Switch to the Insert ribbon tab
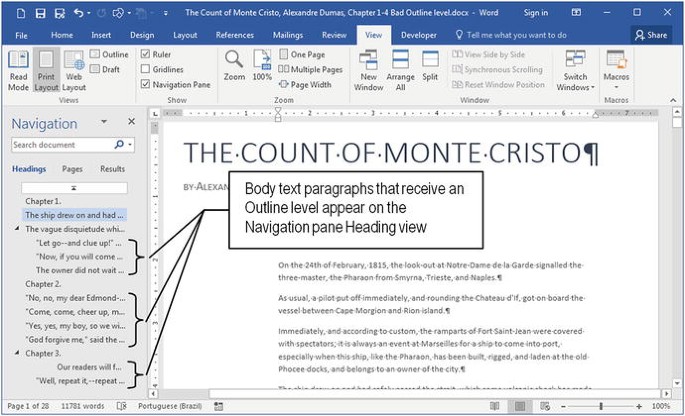This screenshot has height=416, width=685. (101, 35)
